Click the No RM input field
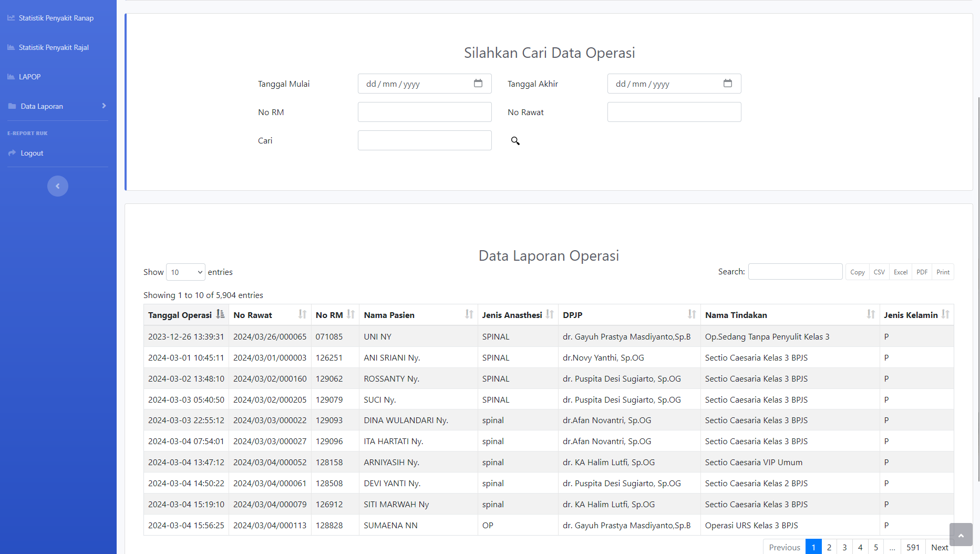 click(x=425, y=112)
